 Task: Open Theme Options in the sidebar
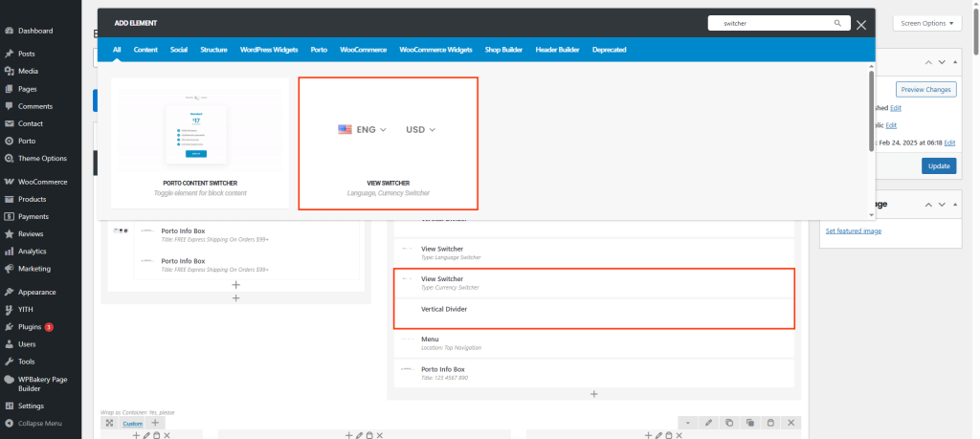(x=42, y=158)
